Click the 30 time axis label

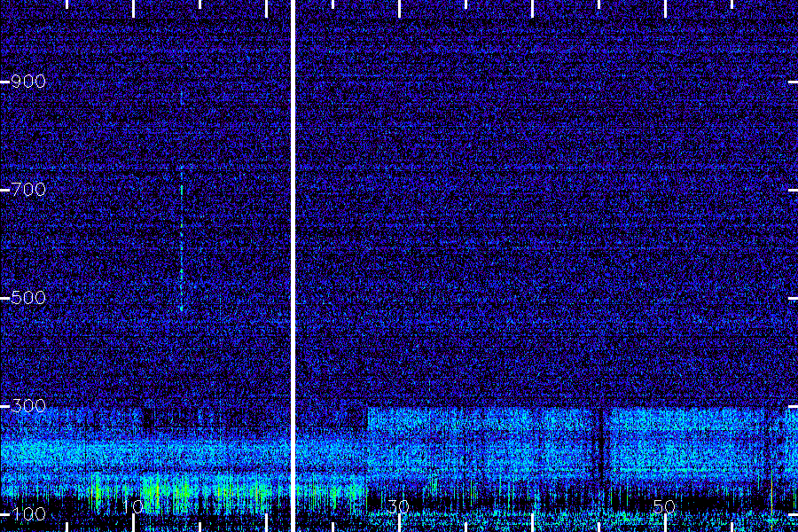[398, 506]
